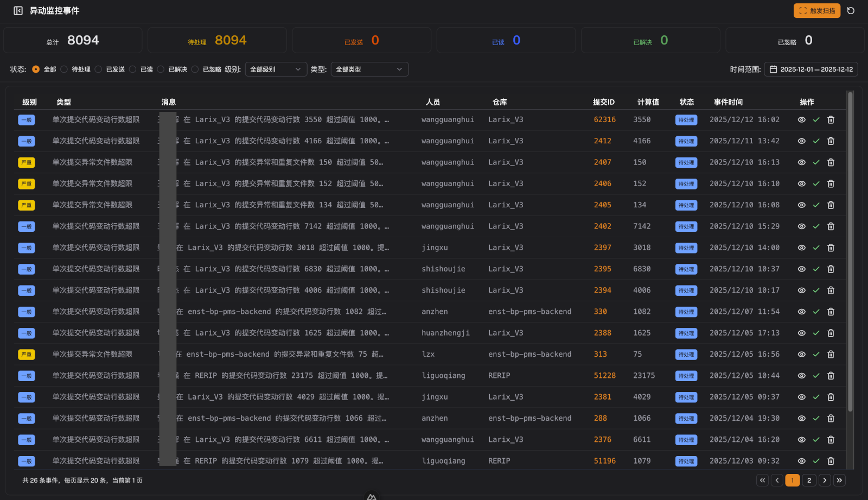Go to page 2 of the events
The height and width of the screenshot is (500, 868).
pos(809,480)
